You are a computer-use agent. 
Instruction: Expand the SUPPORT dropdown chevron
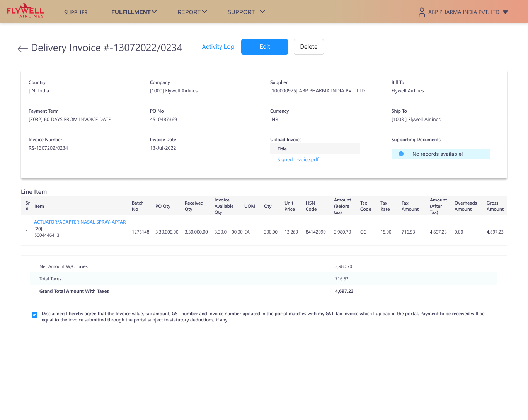coord(263,12)
